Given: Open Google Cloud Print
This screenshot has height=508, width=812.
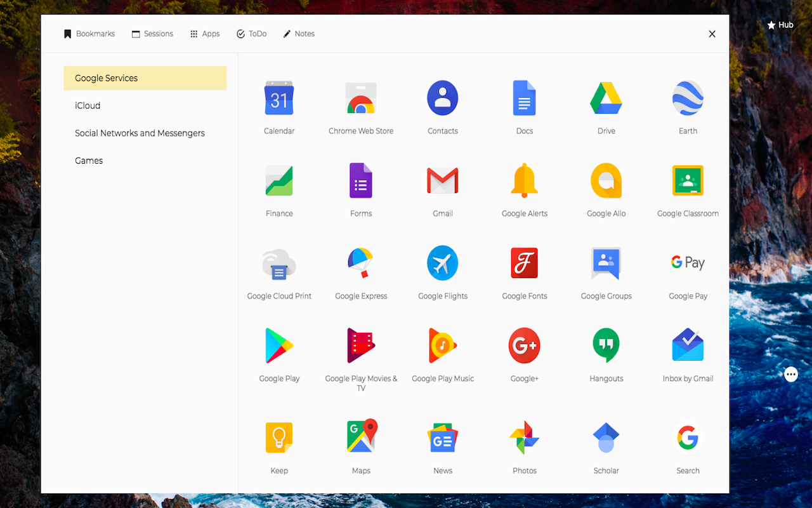Looking at the screenshot, I should click(279, 264).
